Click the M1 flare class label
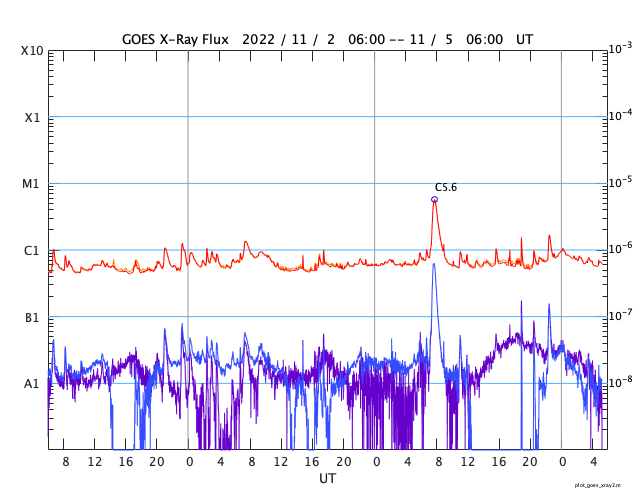The width and height of the screenshot is (640, 500). tap(31, 184)
